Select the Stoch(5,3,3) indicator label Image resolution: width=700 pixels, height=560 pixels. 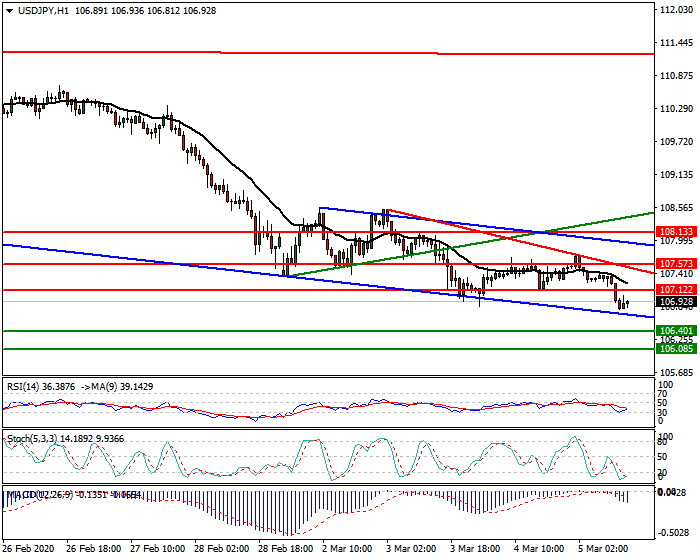[x=32, y=439]
